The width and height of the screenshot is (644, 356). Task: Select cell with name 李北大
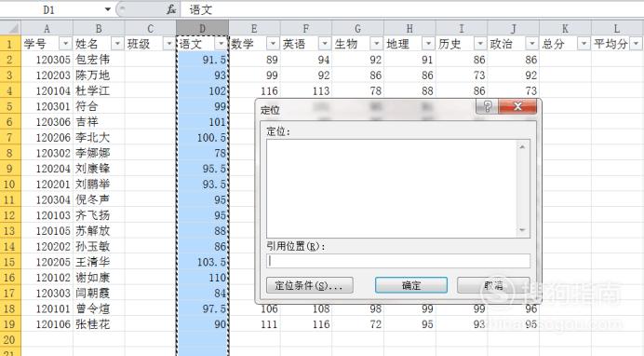tap(99, 137)
